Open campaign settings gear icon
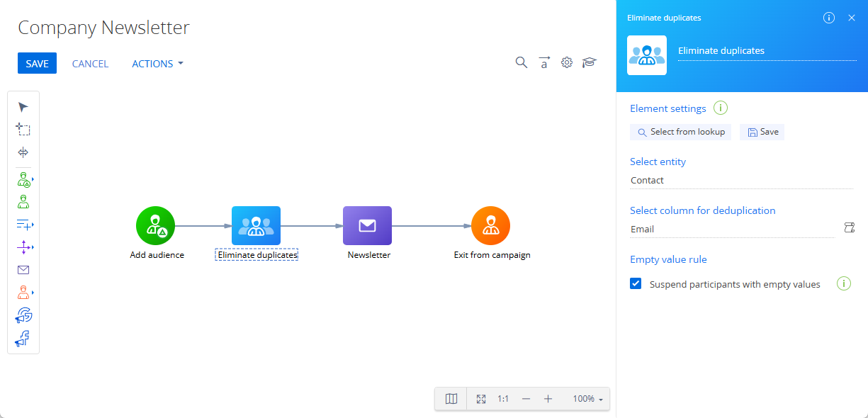Image resolution: width=868 pixels, height=418 pixels. [x=567, y=62]
